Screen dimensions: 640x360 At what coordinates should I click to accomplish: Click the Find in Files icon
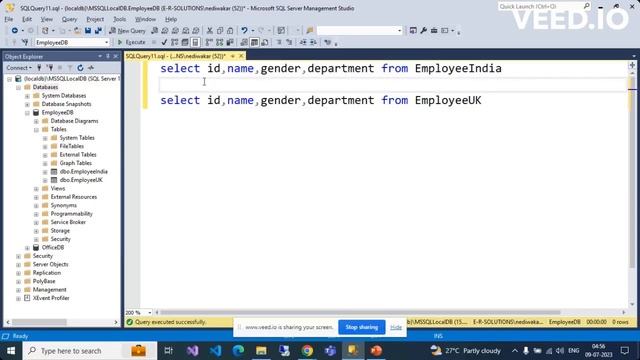(310, 31)
